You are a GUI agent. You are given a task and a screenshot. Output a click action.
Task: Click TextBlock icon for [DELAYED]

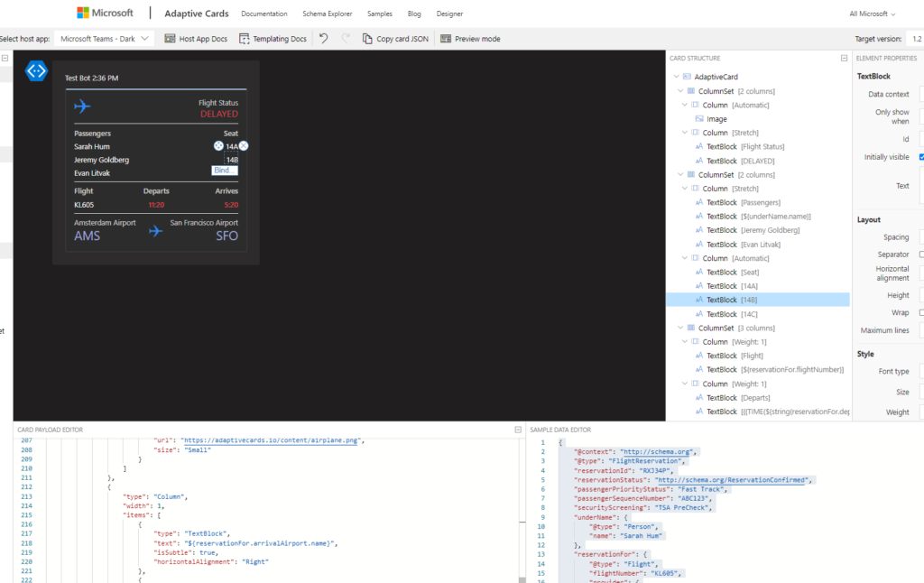pyautogui.click(x=699, y=161)
